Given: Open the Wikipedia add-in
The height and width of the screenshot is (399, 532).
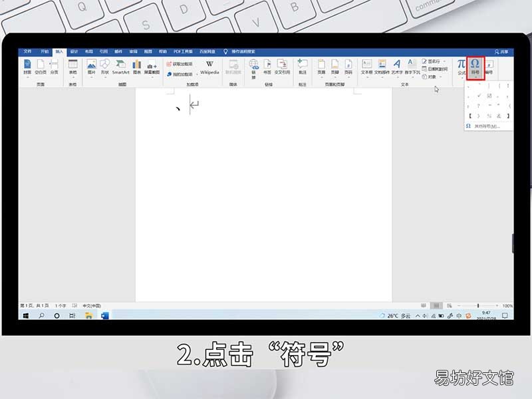Looking at the screenshot, I should tap(209, 67).
